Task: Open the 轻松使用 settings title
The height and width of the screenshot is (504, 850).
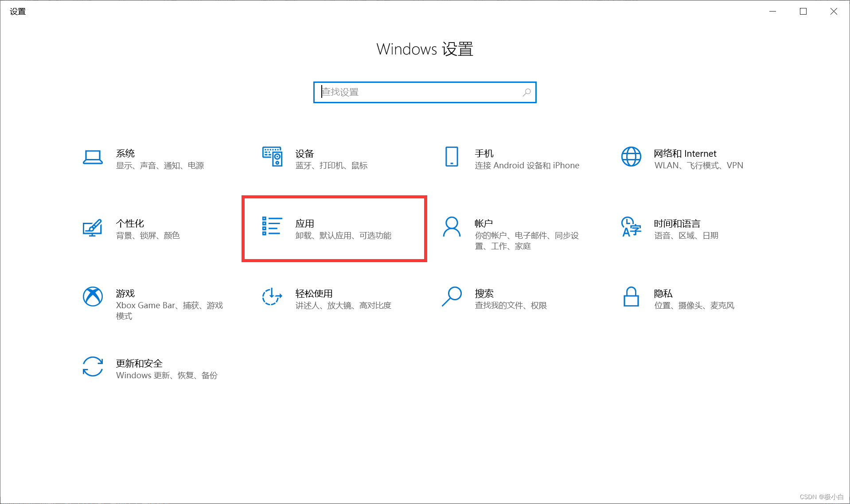Action: (314, 293)
